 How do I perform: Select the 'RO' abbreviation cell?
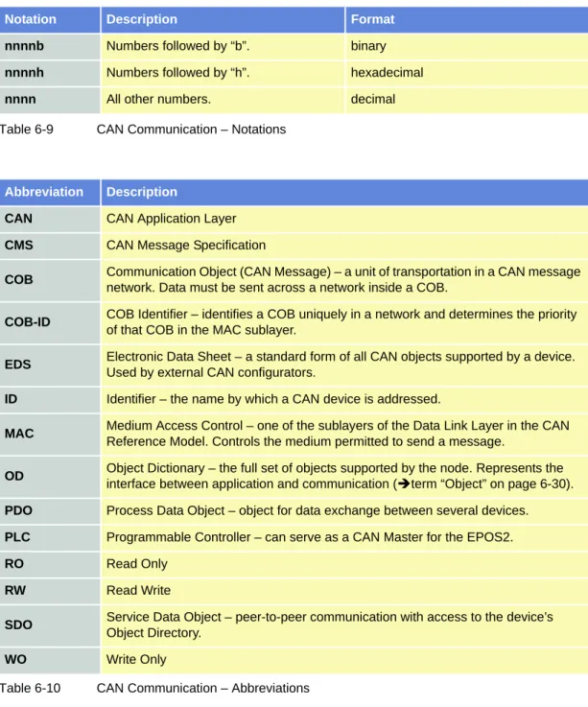[50, 564]
